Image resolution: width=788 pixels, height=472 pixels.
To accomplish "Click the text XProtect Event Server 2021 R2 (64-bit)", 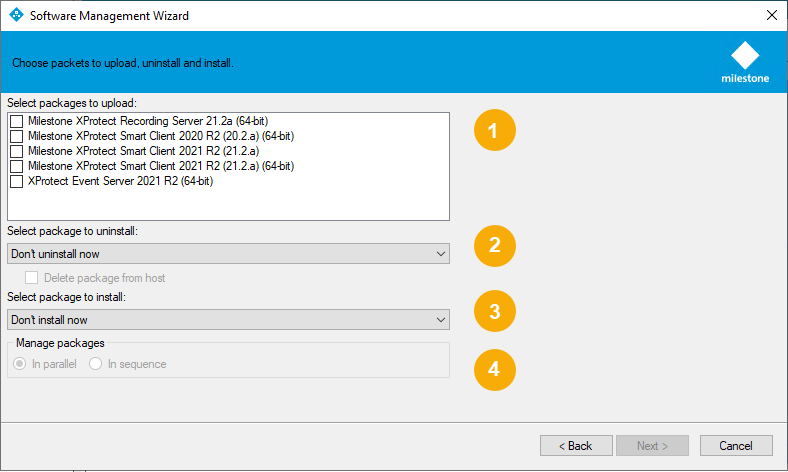I will tap(121, 181).
